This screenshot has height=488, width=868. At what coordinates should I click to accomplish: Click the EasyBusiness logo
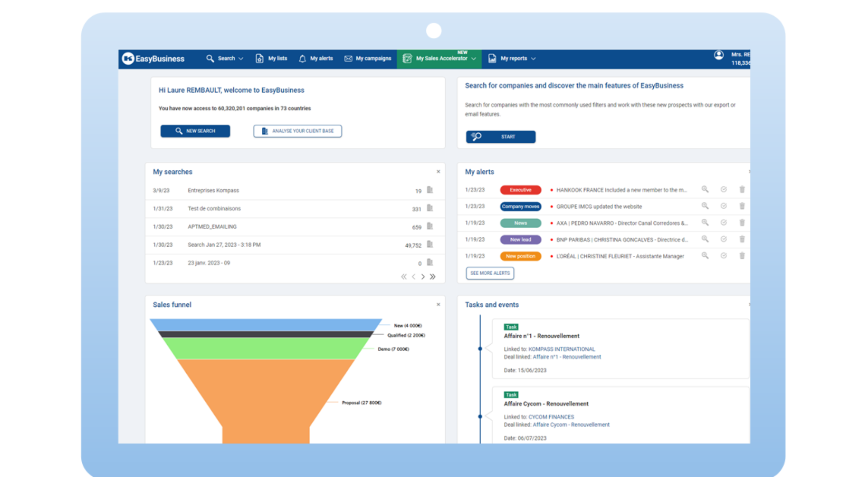154,59
